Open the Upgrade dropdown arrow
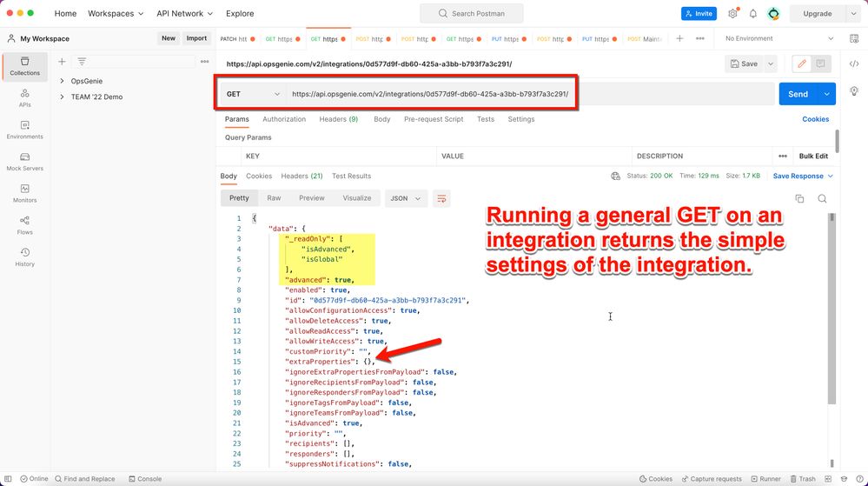The width and height of the screenshot is (868, 486). click(853, 13)
